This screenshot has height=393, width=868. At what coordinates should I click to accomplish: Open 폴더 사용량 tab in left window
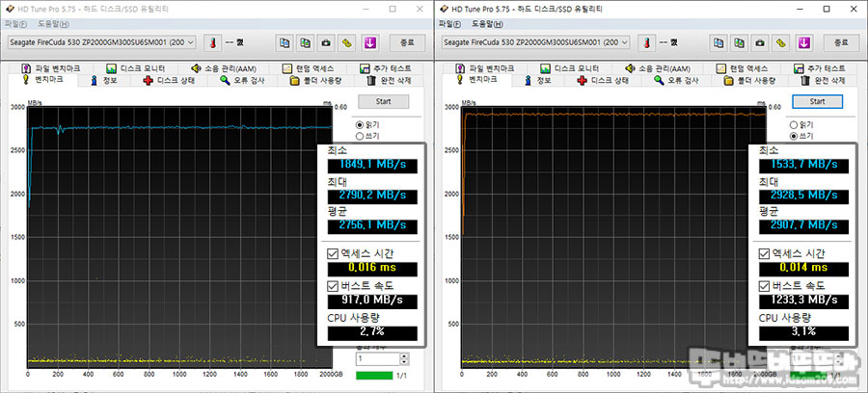316,81
